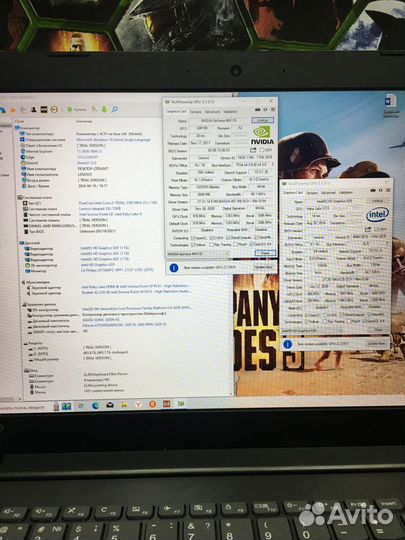
Task: Click the screenshot camera icon in NVIDIA GPU-Z
Action: coord(258,110)
